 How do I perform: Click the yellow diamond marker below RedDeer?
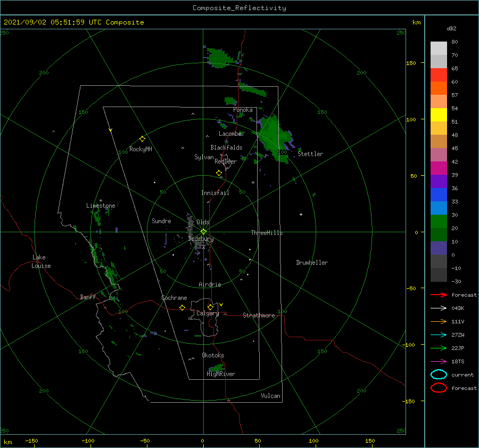coord(219,173)
